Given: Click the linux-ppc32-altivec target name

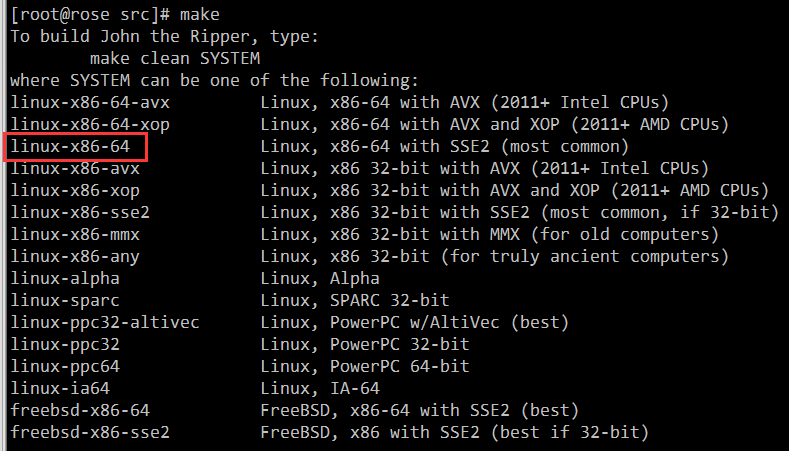Looking at the screenshot, I should [105, 323].
